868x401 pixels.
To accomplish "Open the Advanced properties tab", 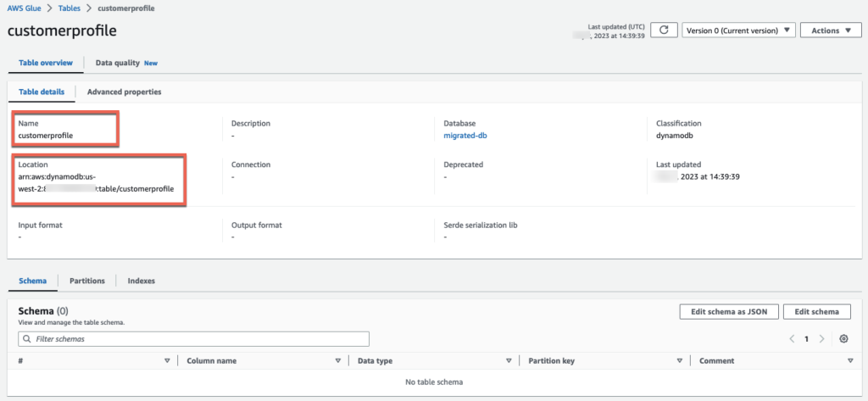I will (124, 92).
